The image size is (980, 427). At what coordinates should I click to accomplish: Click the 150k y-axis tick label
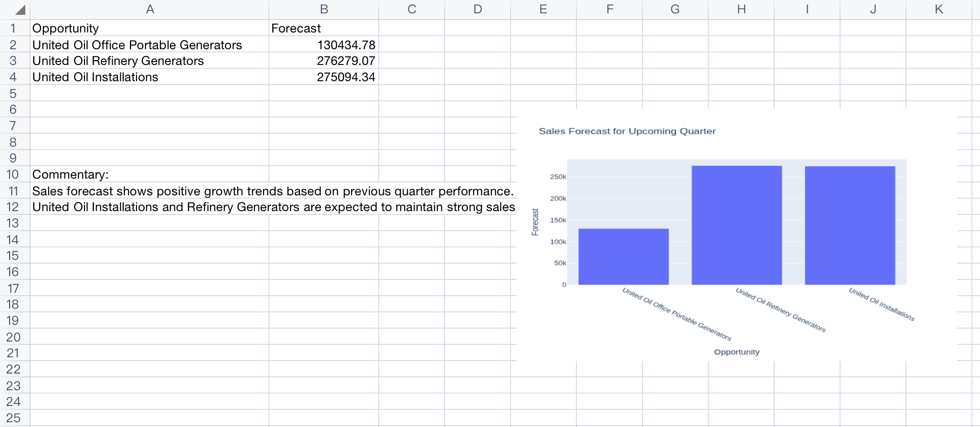coord(558,220)
